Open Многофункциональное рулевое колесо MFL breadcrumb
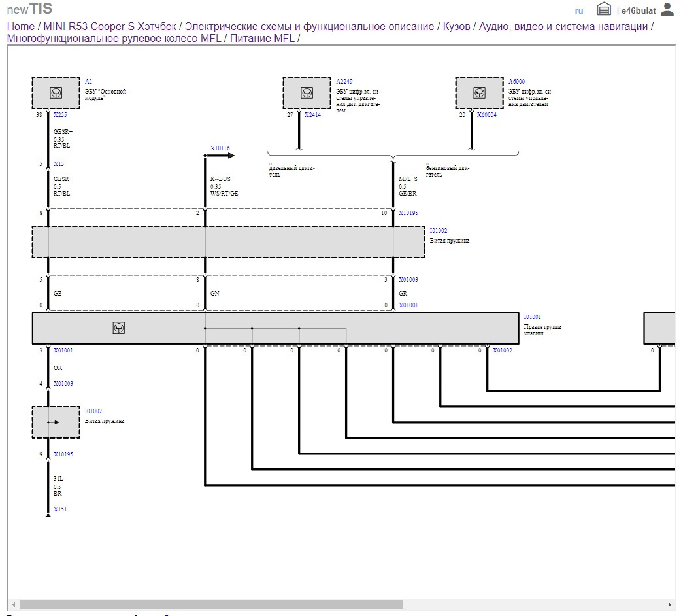 point(114,38)
